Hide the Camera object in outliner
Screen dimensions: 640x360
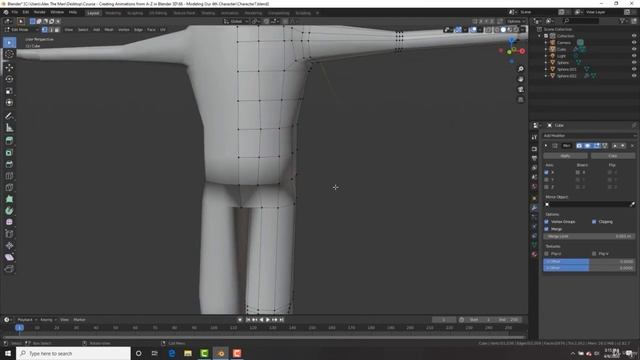(634, 42)
